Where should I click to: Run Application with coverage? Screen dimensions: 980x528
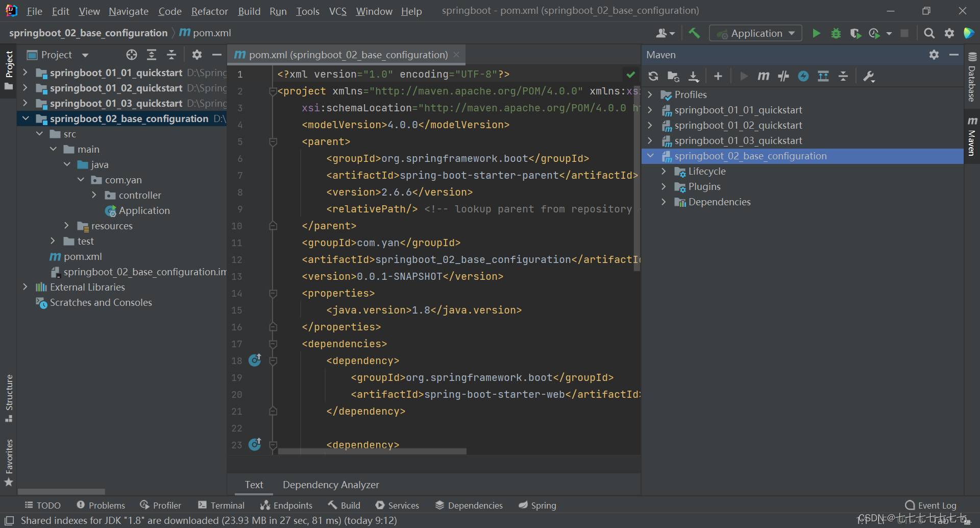click(855, 33)
